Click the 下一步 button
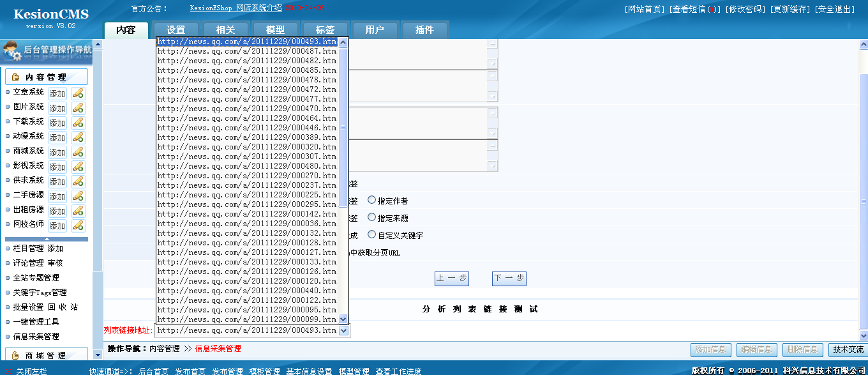Screen dimensions: 868x375 (509, 279)
